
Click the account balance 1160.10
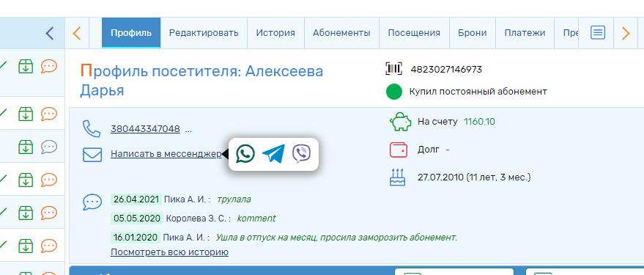[x=479, y=122]
